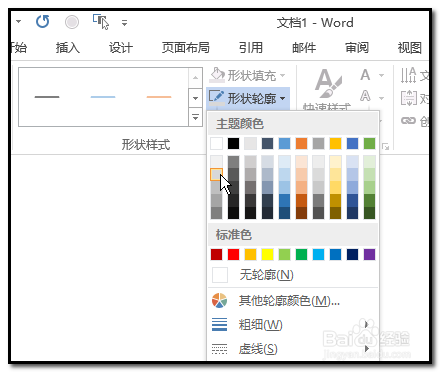Select the highlighted light gray swatch under white
440x372 pixels.
pyautogui.click(x=216, y=174)
